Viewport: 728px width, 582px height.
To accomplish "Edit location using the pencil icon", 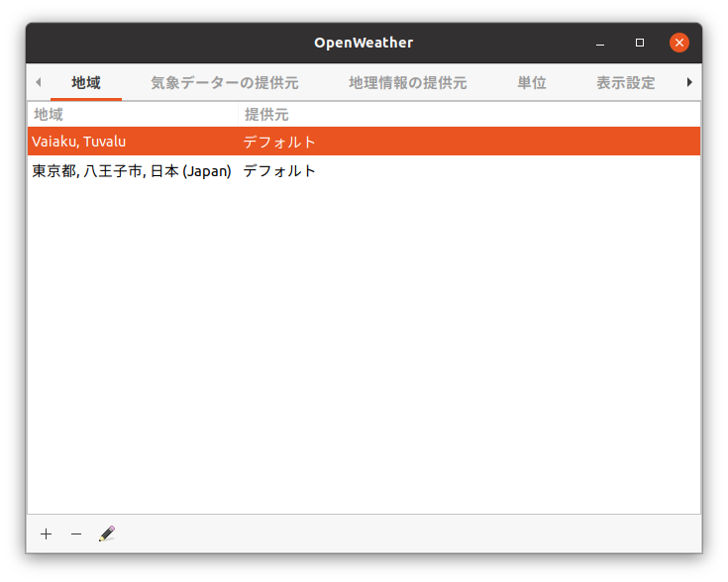I will (x=107, y=533).
